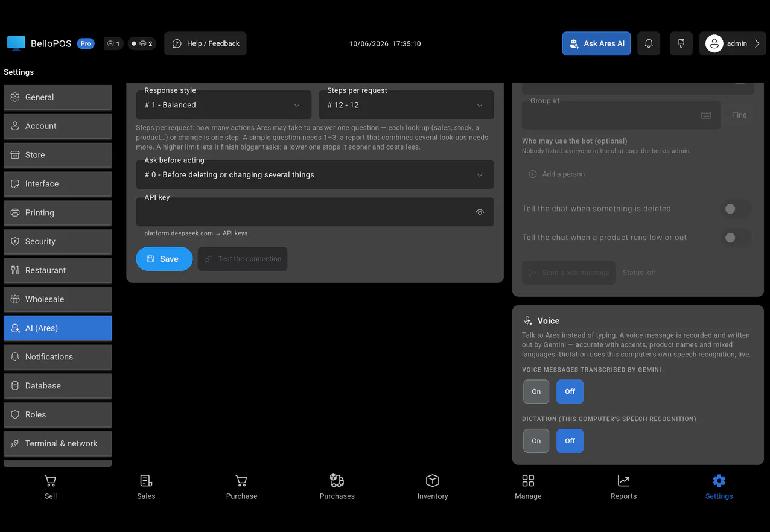The height and width of the screenshot is (532, 770).
Task: Toggle Tell the chat when product runs low
Action: 736,238
